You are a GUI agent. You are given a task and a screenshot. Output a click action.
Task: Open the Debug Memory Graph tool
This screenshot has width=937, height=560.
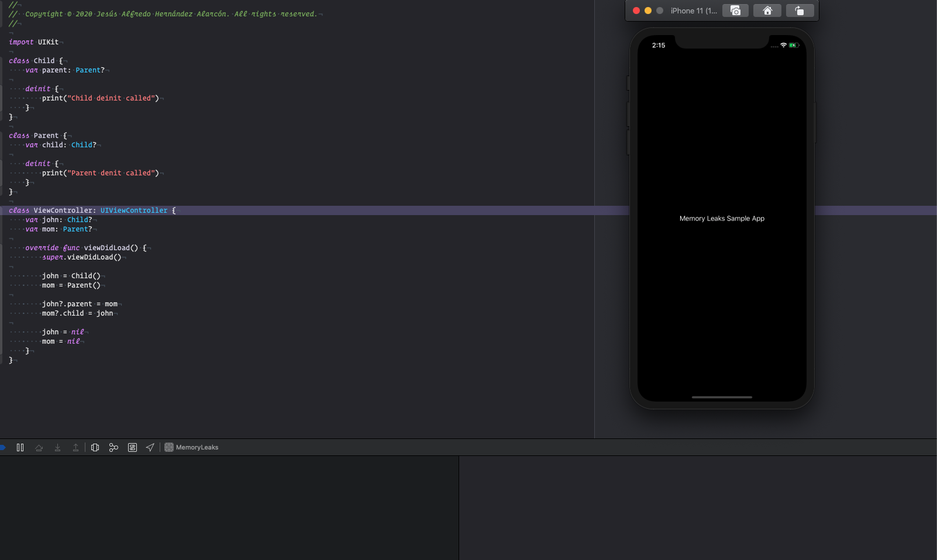113,447
